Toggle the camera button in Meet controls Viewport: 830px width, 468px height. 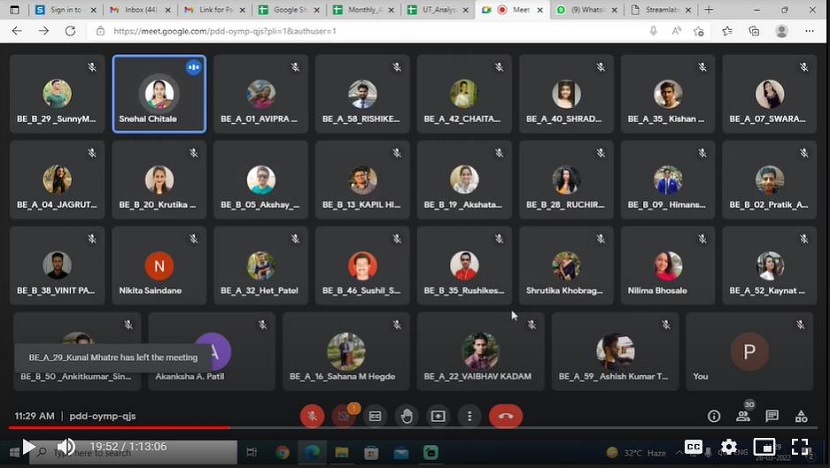click(x=344, y=416)
